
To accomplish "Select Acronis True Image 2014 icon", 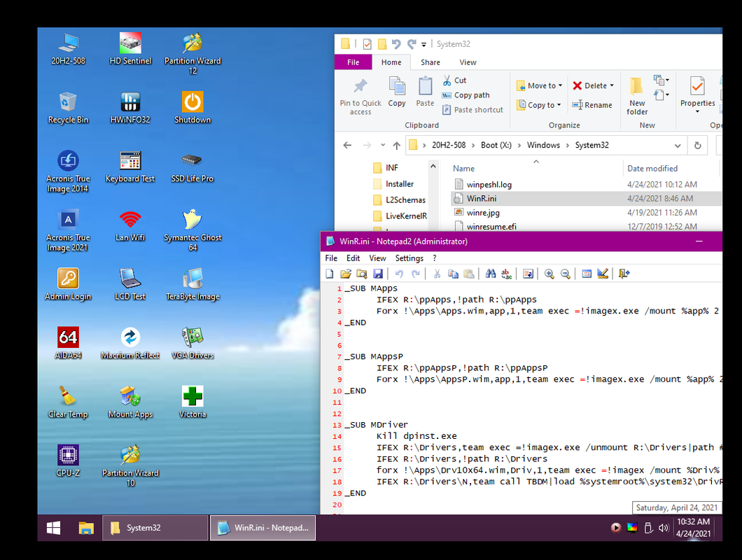I will tap(68, 171).
